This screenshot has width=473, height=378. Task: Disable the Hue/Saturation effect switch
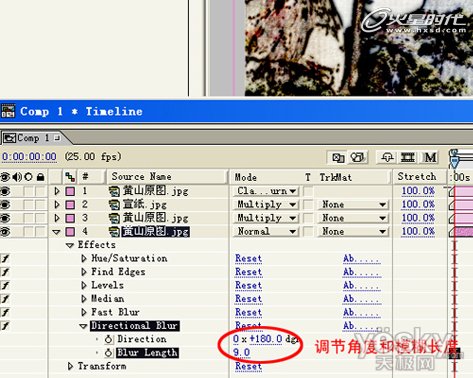[x=5, y=258]
